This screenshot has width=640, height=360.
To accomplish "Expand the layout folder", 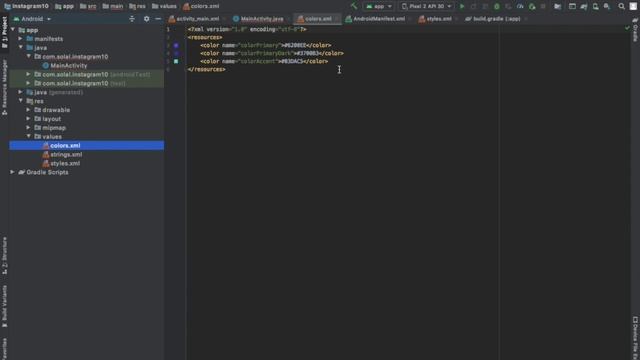I will [x=29, y=119].
